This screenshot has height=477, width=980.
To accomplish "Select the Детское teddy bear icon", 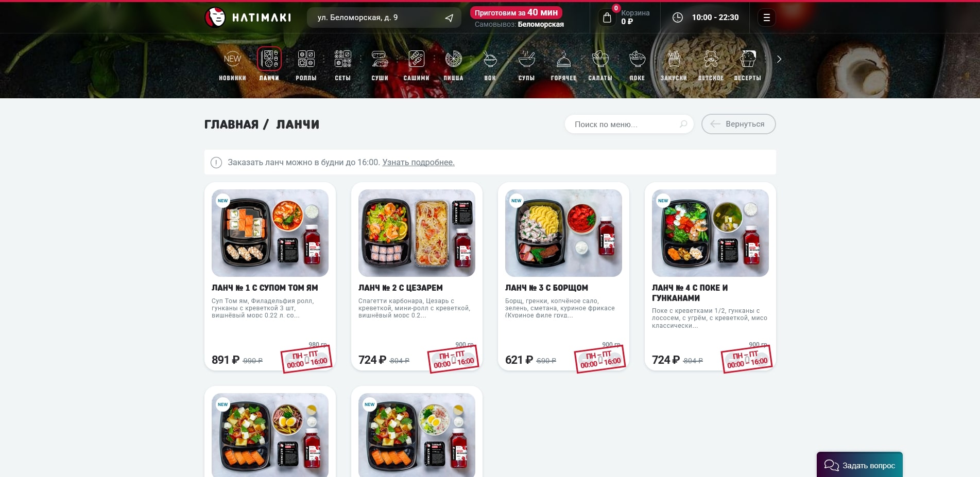I will pos(711,59).
